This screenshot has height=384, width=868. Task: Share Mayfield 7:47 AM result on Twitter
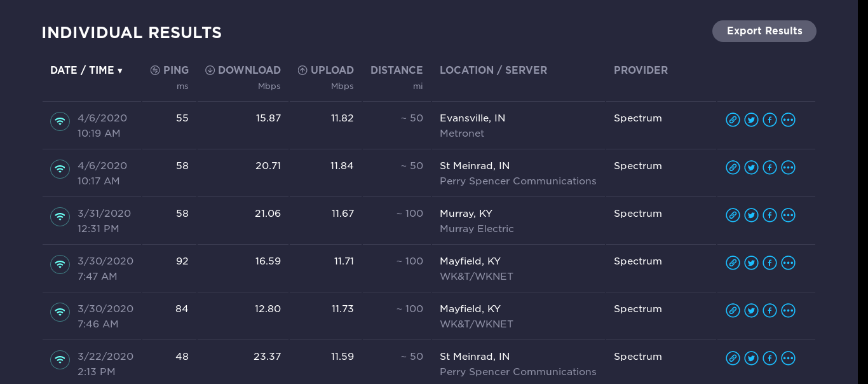(751, 263)
